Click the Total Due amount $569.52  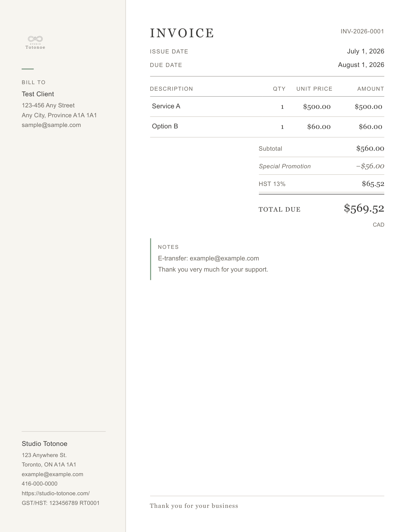364,208
